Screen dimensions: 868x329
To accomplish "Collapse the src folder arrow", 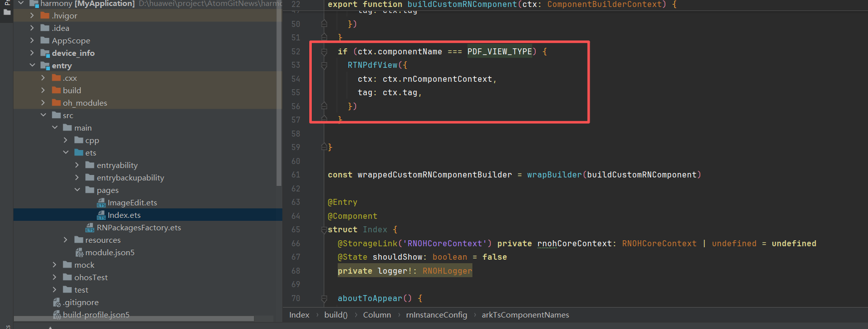I will pyautogui.click(x=43, y=115).
